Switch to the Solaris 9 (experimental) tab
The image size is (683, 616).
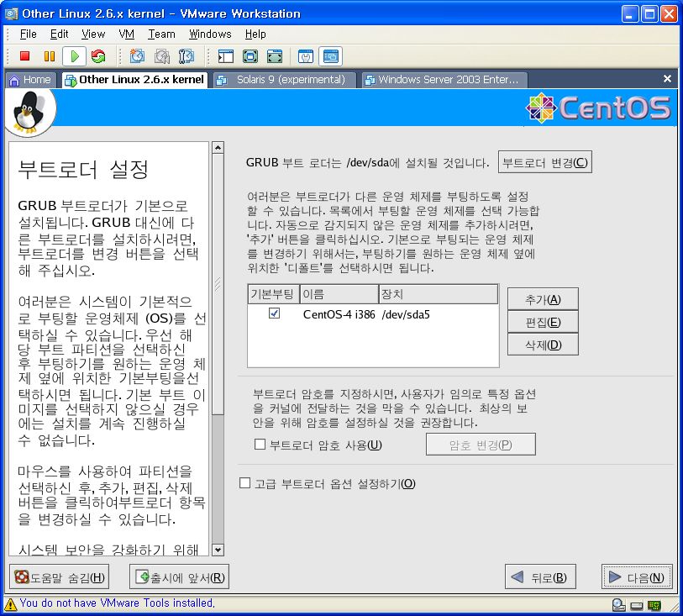tap(284, 80)
